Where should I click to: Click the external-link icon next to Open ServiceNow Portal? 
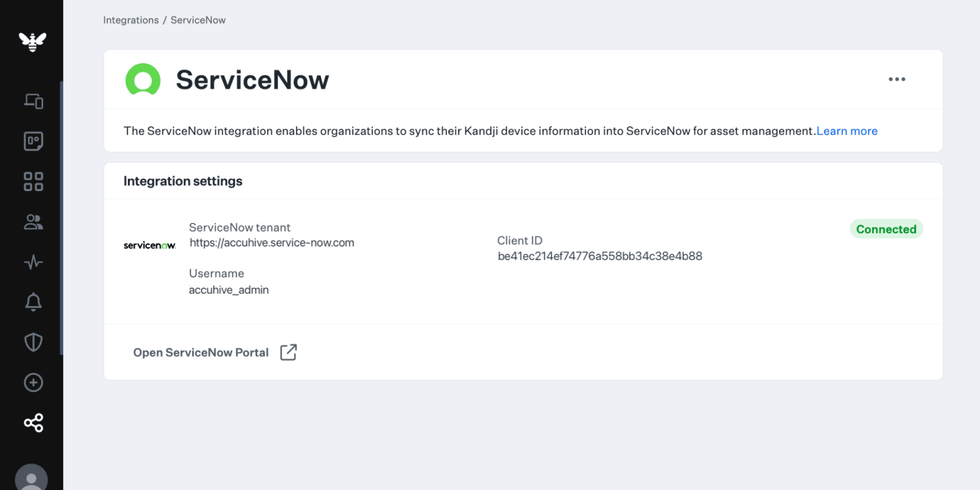288,352
